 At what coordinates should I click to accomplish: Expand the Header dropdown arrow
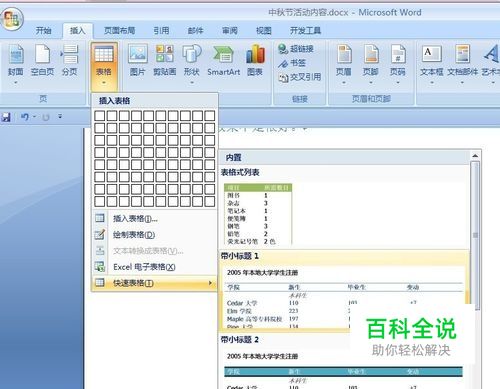(344, 83)
